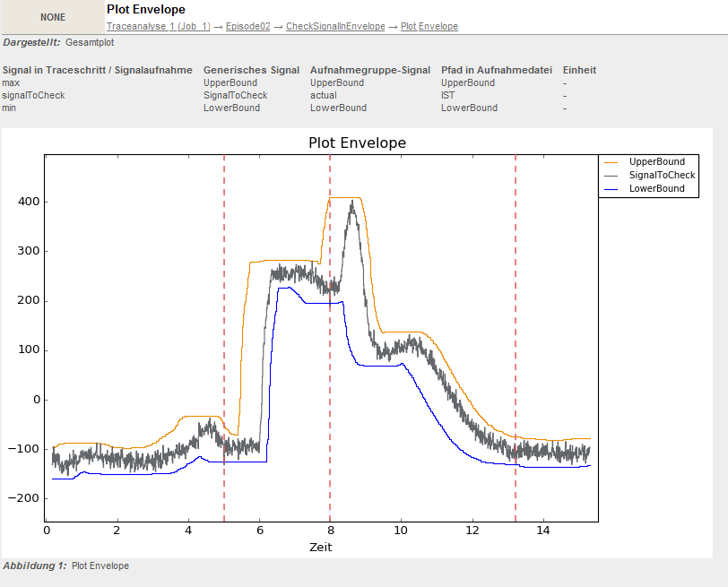Screen dimensions: 728x587
Task: Click the red dashed marker line near time 13
Action: pyautogui.click(x=516, y=338)
